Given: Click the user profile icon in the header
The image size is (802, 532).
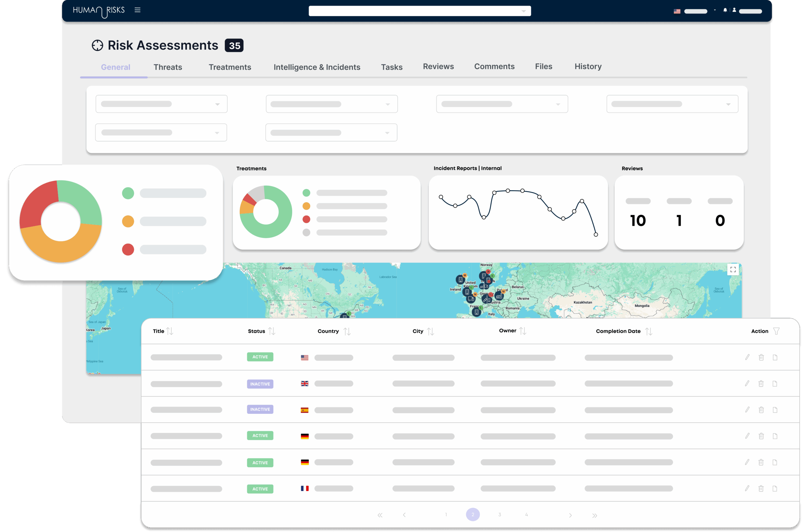Looking at the screenshot, I should tap(734, 10).
